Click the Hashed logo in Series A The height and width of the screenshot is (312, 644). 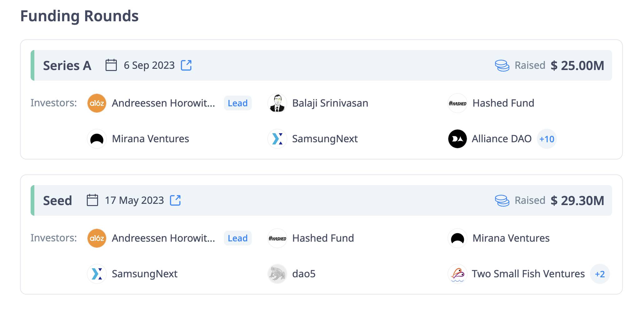(458, 103)
